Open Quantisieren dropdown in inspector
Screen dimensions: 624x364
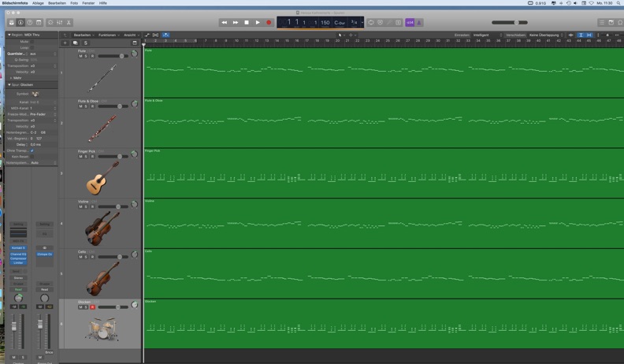point(43,54)
